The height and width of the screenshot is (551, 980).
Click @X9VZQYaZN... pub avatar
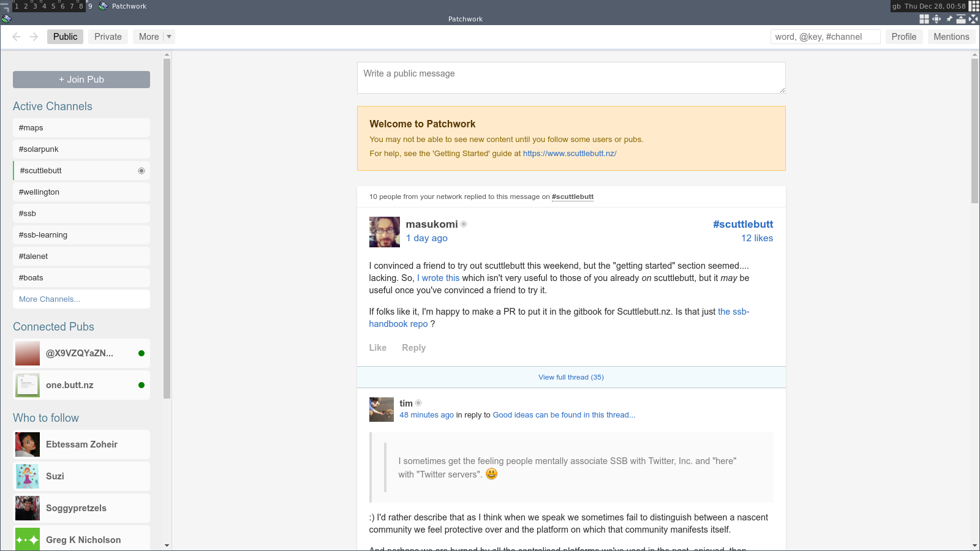tap(28, 353)
